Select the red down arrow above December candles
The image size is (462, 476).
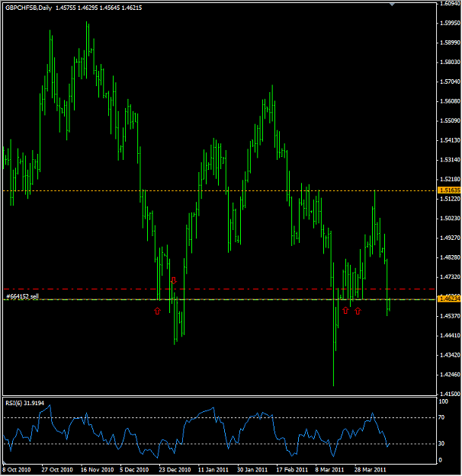pos(174,280)
